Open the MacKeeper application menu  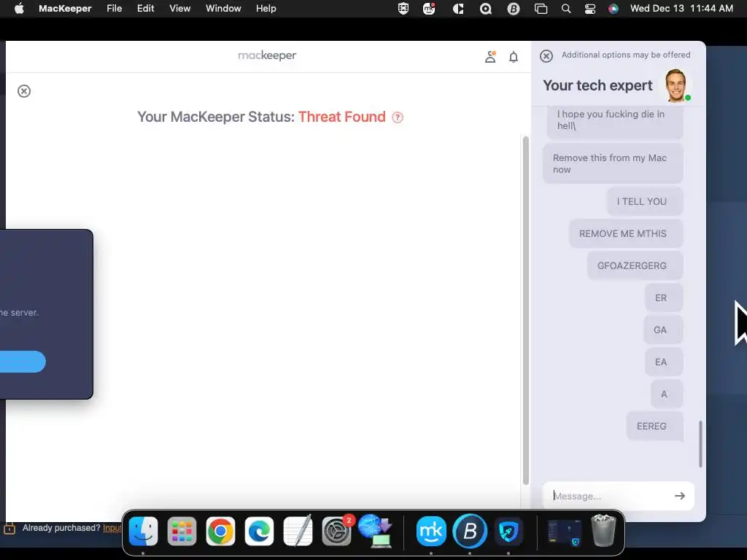65,9
